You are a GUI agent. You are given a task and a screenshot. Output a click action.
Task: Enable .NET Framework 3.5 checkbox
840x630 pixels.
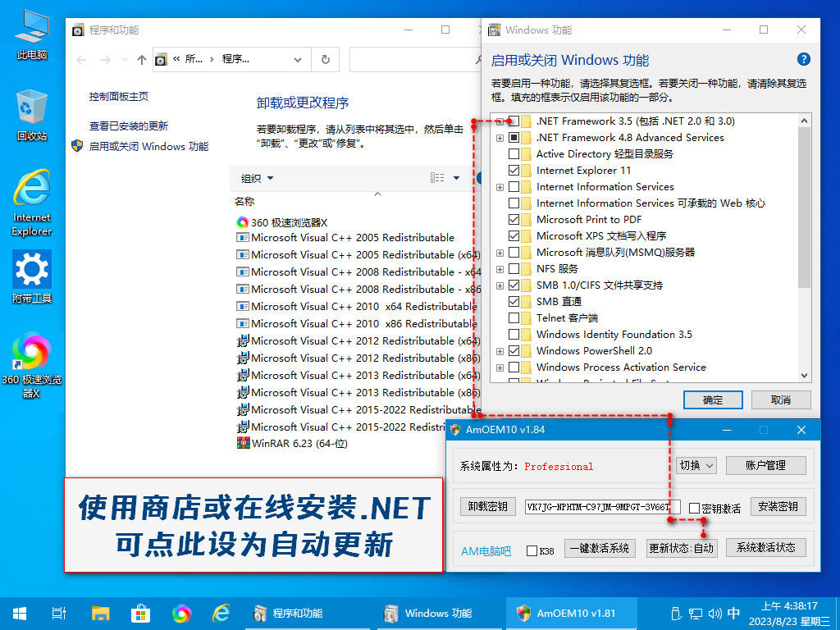click(514, 121)
